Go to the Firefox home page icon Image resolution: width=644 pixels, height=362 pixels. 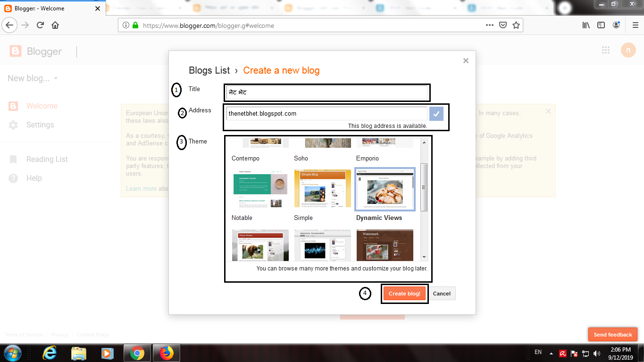pyautogui.click(x=55, y=25)
